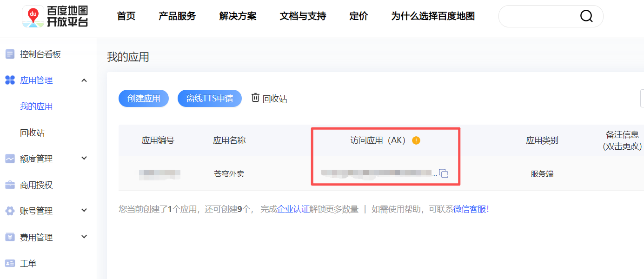Viewport: 644px width, 279px height.
Task: Open the 回收站 trash icon in toolbar
Action: (x=255, y=98)
